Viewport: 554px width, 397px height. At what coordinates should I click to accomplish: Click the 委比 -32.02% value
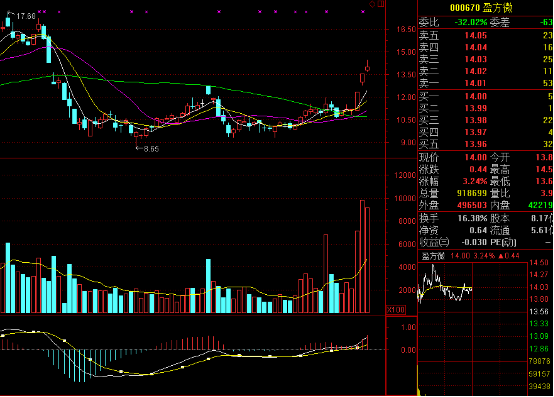471,22
